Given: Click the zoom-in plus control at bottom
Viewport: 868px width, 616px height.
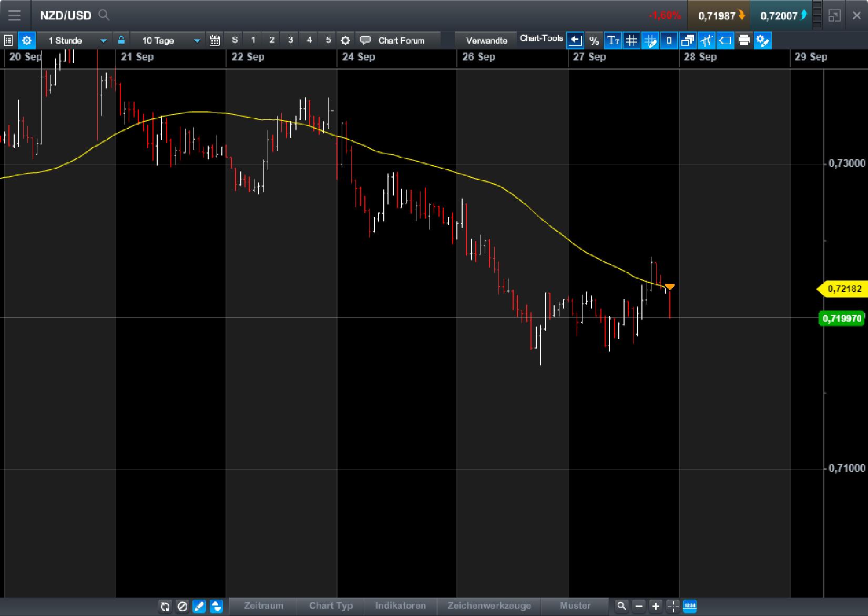Looking at the screenshot, I should point(655,605).
